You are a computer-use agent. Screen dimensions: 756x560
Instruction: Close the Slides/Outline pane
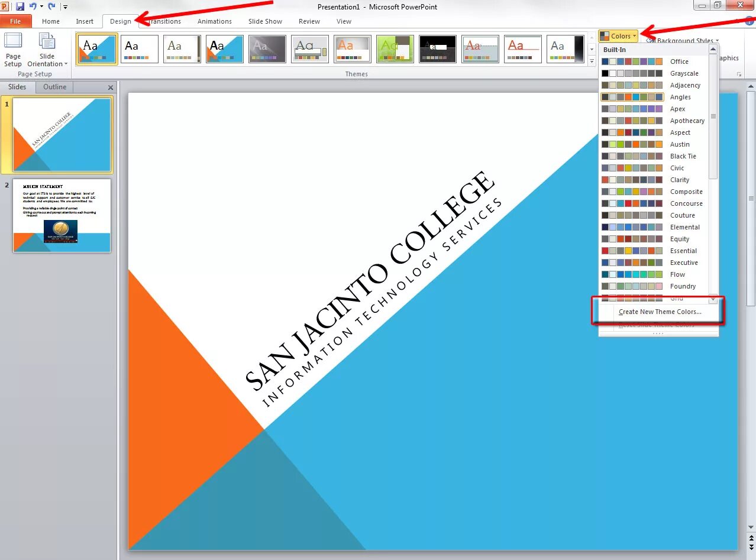tap(111, 88)
